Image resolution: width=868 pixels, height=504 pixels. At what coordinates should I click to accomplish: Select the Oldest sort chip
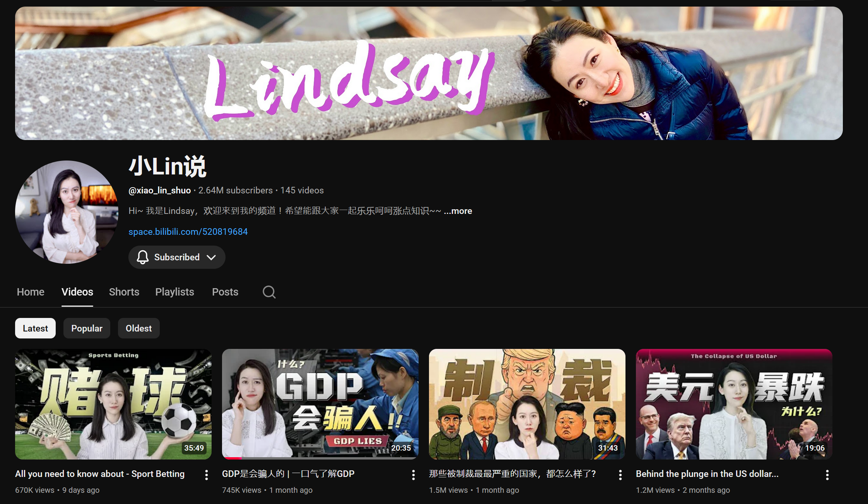coord(138,328)
